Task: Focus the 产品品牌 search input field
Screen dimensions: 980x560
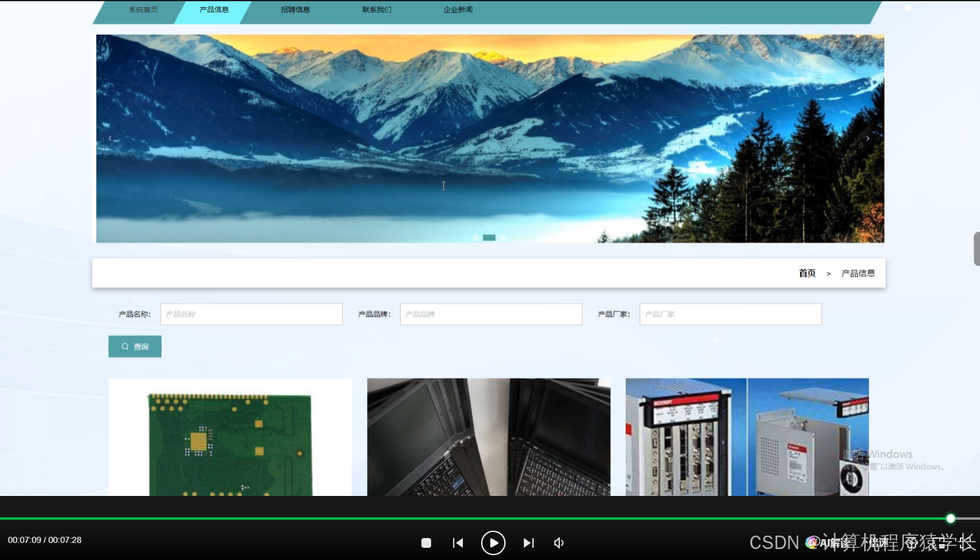Action: [x=491, y=314]
